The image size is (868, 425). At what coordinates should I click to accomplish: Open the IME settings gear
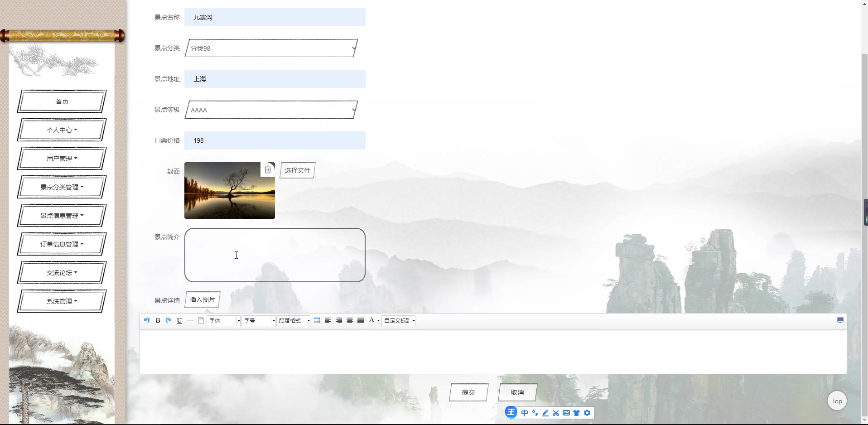pos(587,413)
